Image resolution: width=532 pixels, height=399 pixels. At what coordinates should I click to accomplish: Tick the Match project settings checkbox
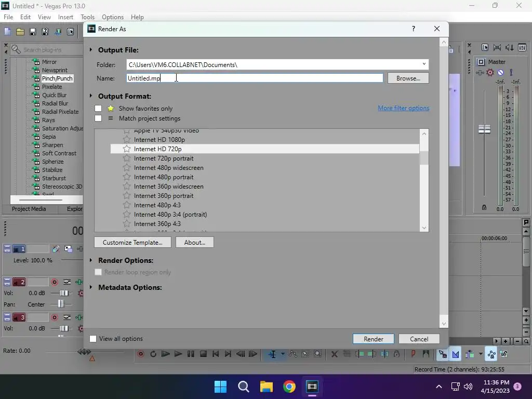98,118
